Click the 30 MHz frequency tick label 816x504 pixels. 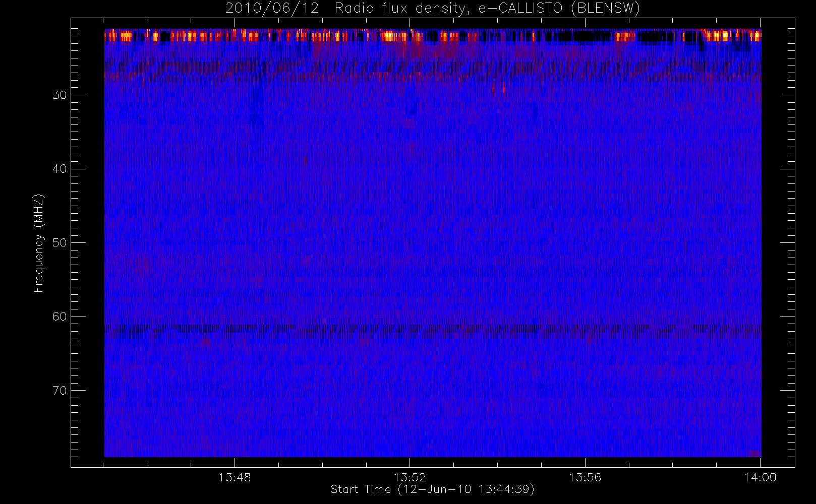[60, 95]
